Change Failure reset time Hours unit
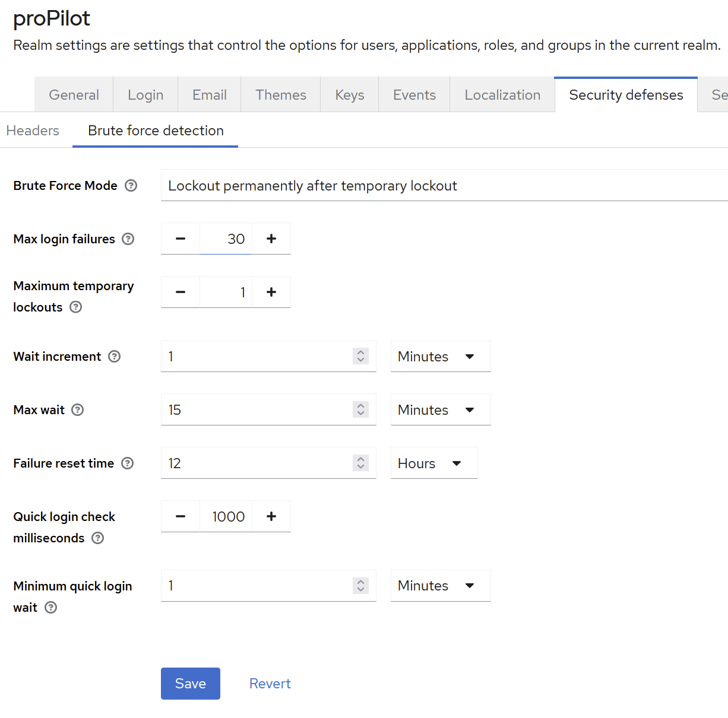This screenshot has height=718, width=728. click(x=433, y=463)
